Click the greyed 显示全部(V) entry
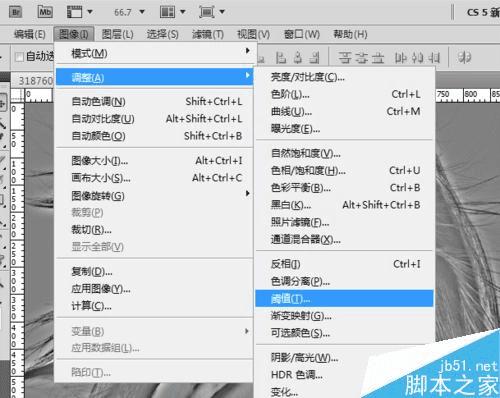This screenshot has height=398, width=500. (x=154, y=247)
